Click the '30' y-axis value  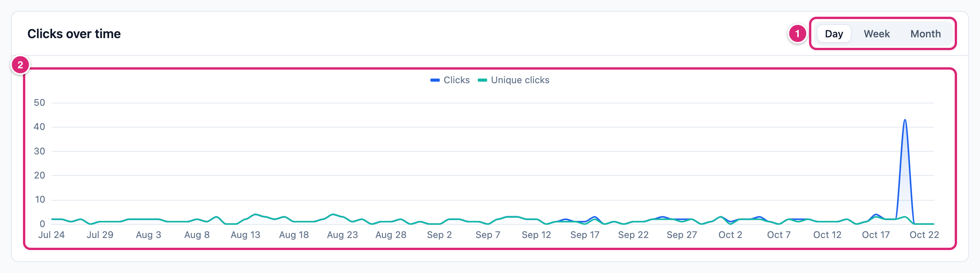click(x=39, y=151)
